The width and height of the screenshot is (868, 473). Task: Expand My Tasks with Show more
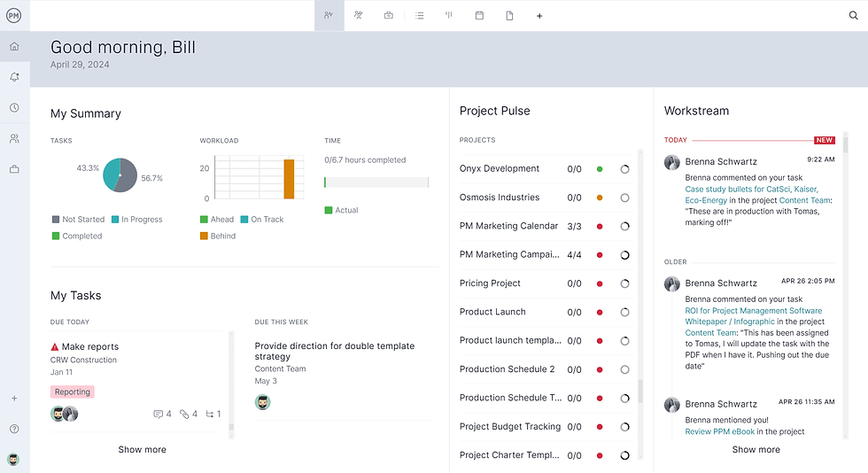click(x=142, y=449)
